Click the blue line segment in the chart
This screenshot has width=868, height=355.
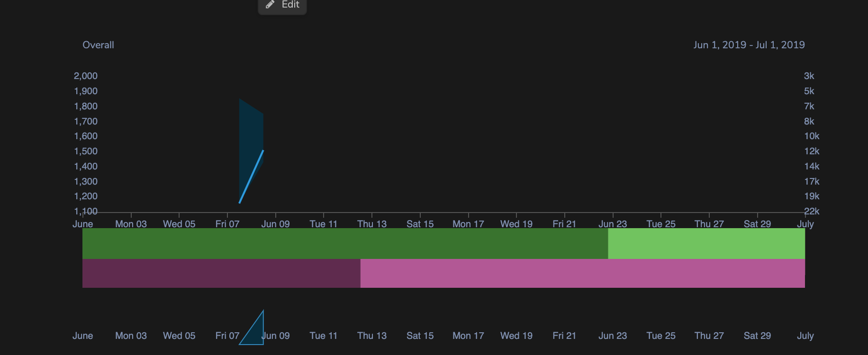252,177
